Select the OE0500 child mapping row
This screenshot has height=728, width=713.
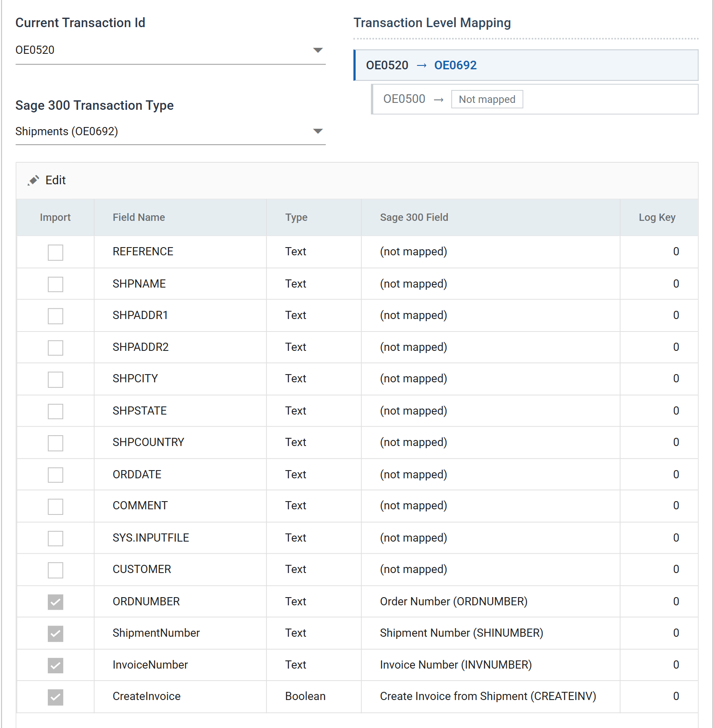(x=535, y=99)
